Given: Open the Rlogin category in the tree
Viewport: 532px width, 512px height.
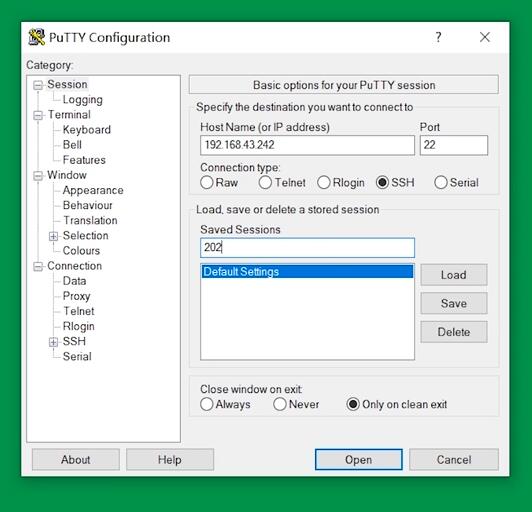Looking at the screenshot, I should tap(78, 326).
